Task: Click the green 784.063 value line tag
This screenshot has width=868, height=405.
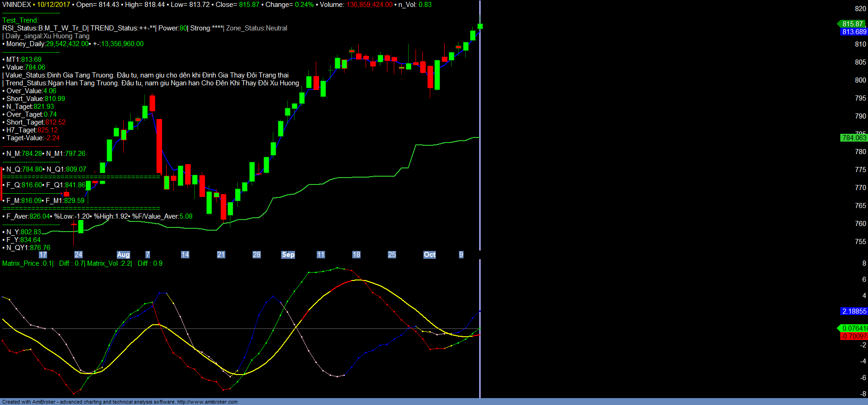Action: 854,138
